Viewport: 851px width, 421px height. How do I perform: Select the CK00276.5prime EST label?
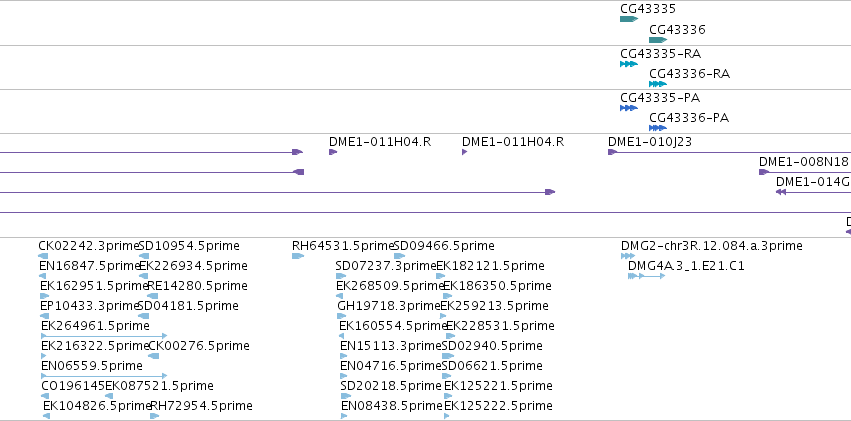click(199, 346)
